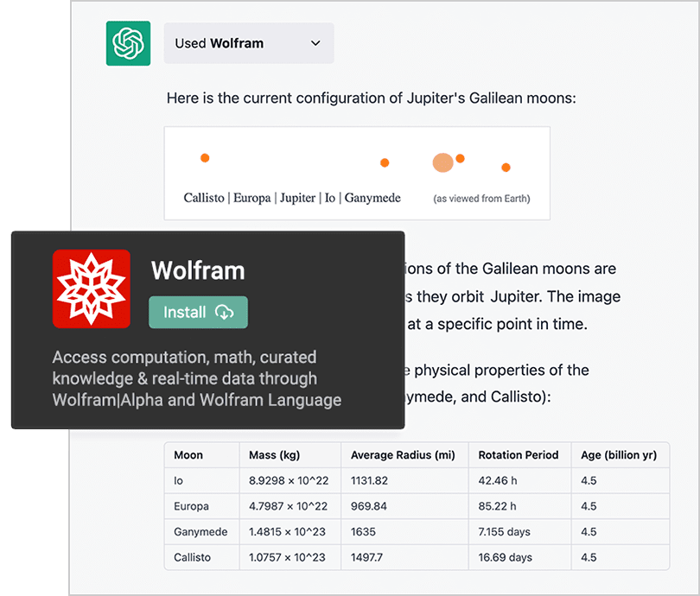Click the ChatGPT logo avatar
Screen dimensions: 700x596
(128, 43)
